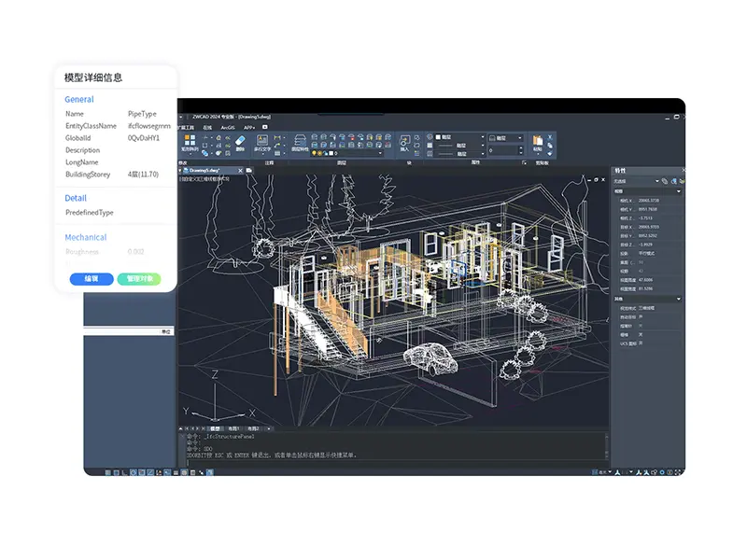Click the Paste (粘贴) clipboard icon

(539, 142)
